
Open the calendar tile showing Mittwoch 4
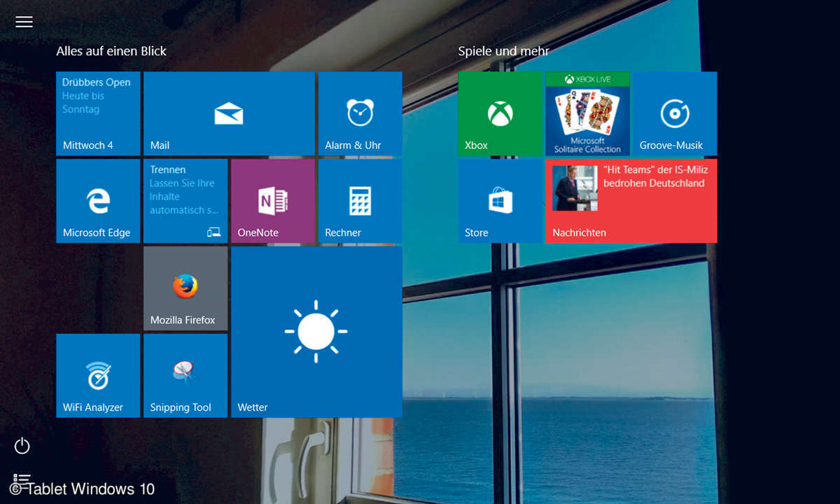[x=98, y=113]
